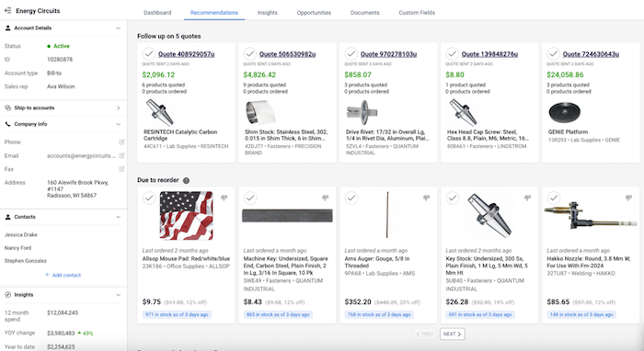644x351 pixels.
Task: Click the American flag mouse pad image
Action: coord(187,216)
